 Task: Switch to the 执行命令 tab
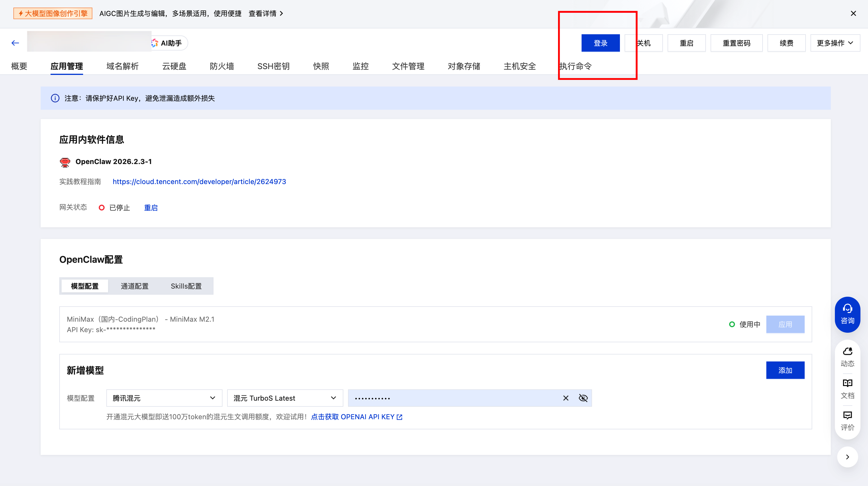575,66
